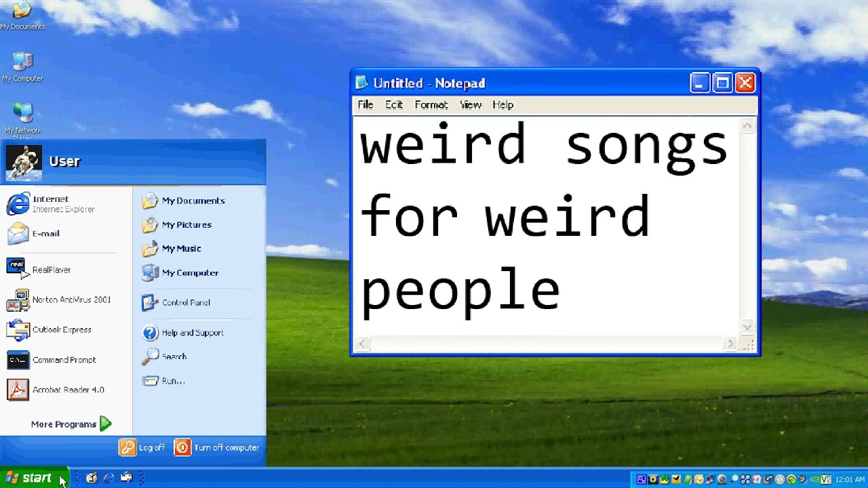868x488 pixels.
Task: Open My Computer from the Start menu
Action: (x=180, y=272)
